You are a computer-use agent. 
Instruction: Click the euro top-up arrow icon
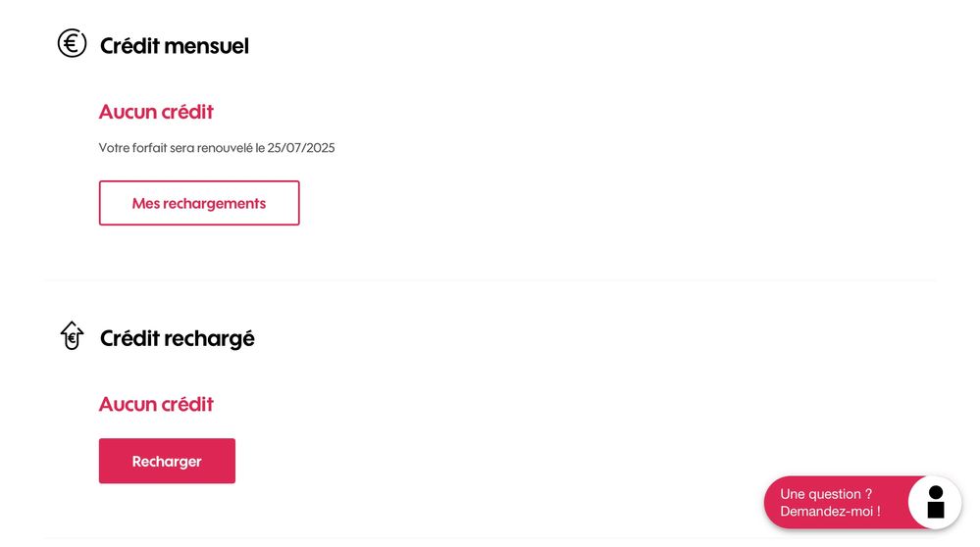[x=72, y=336]
